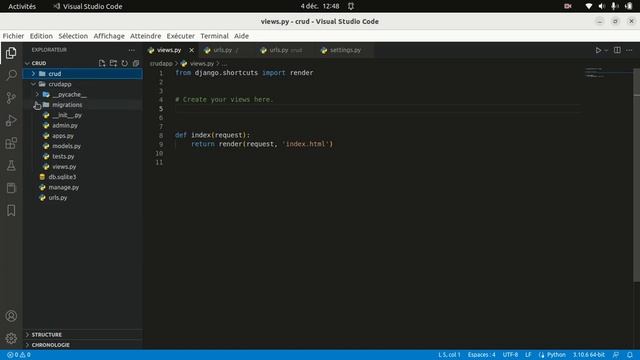The height and width of the screenshot is (360, 640).
Task: Click the cursor position status entry
Action: point(449,355)
